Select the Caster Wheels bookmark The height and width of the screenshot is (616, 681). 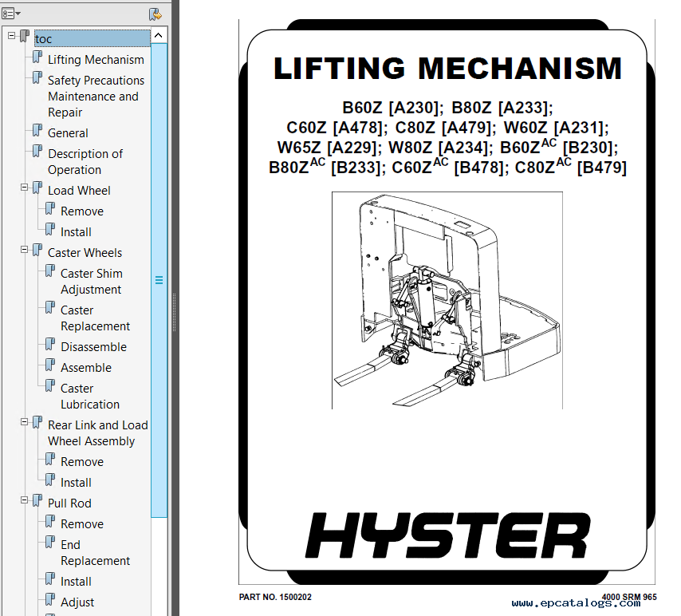85,253
